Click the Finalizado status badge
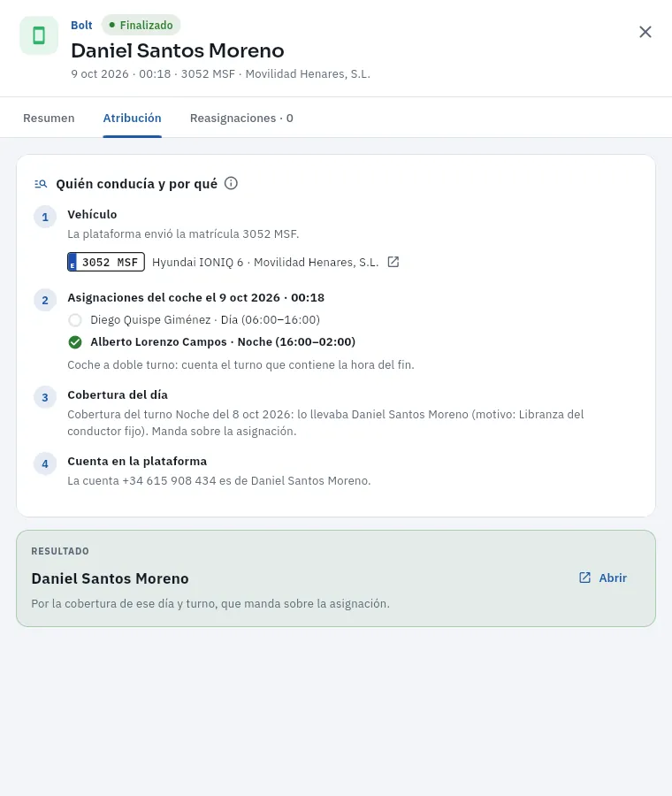The height and width of the screenshot is (796, 672). (141, 25)
